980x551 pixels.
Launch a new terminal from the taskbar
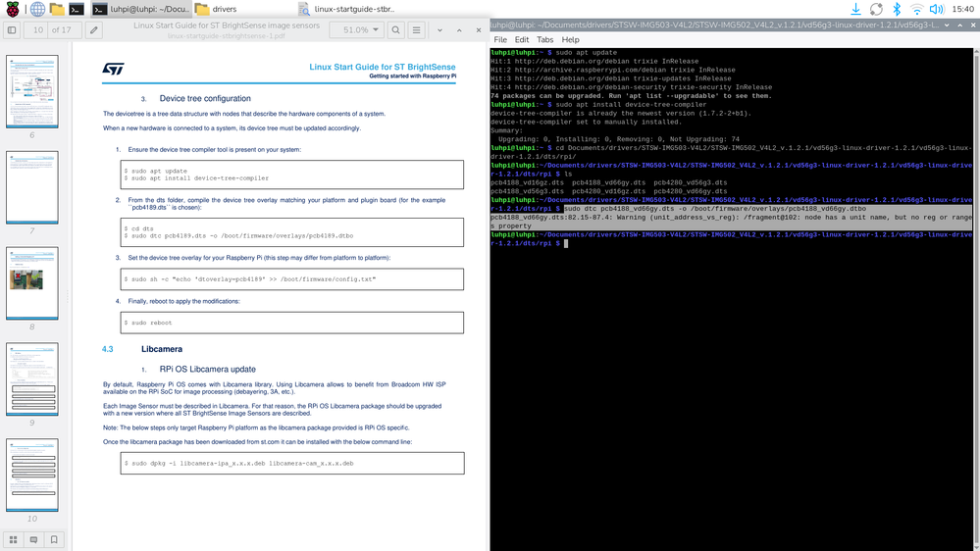77,9
